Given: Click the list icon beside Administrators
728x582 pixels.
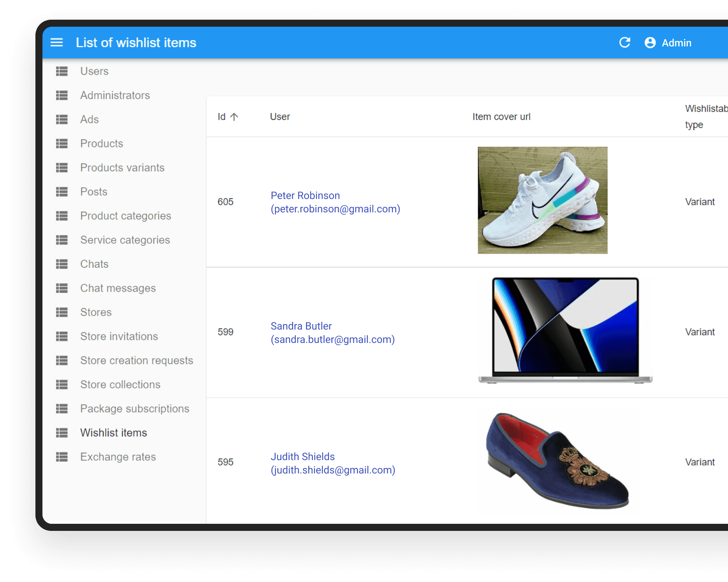Looking at the screenshot, I should point(62,95).
